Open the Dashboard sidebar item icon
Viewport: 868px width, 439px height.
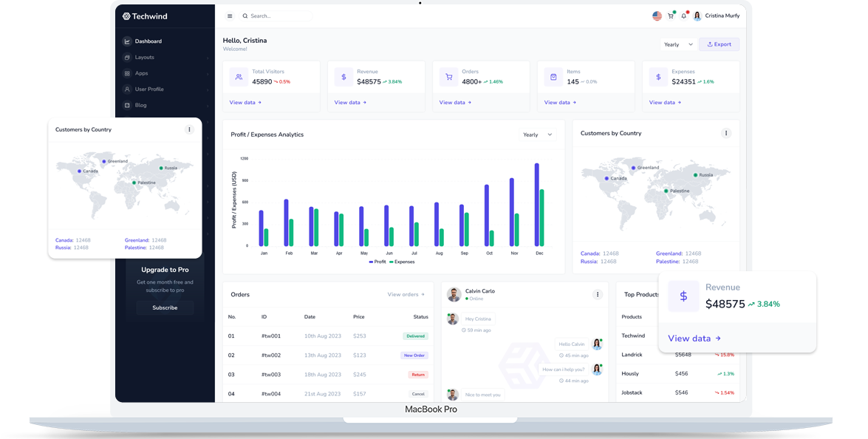click(127, 41)
